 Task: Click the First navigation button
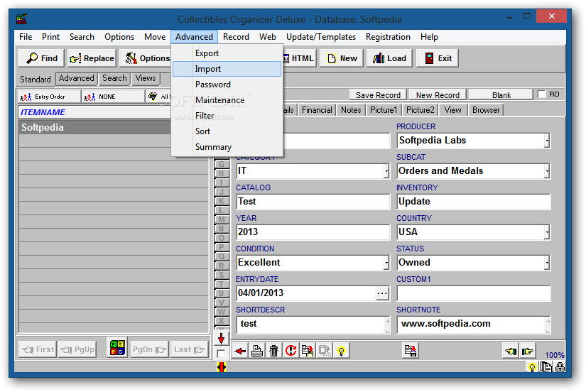click(38, 350)
